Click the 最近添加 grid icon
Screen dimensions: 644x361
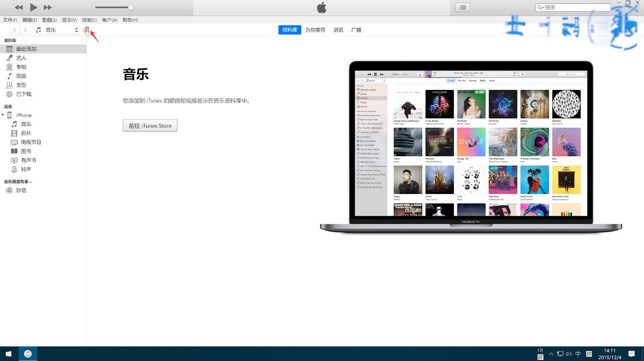[x=9, y=49]
